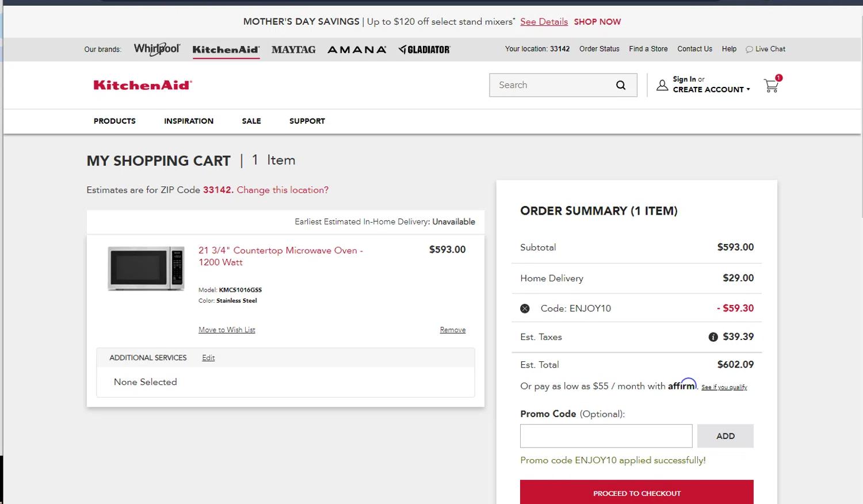Screen dimensions: 863x504
Task: Click 'None Selected' services text
Action: [146, 382]
